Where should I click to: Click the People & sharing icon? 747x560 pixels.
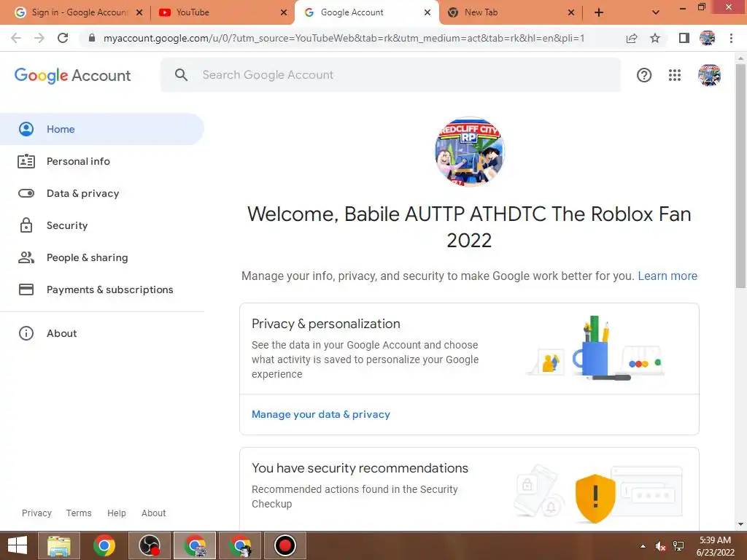(x=26, y=257)
